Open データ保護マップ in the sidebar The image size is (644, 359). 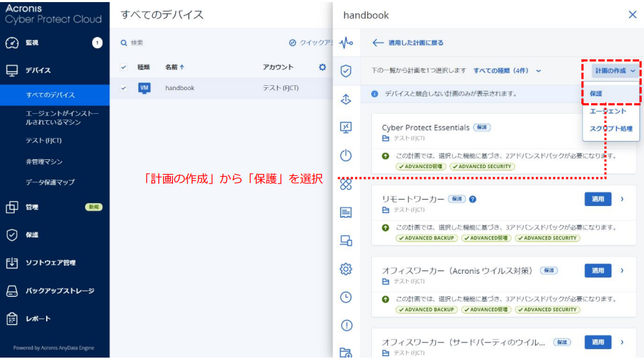coord(50,182)
